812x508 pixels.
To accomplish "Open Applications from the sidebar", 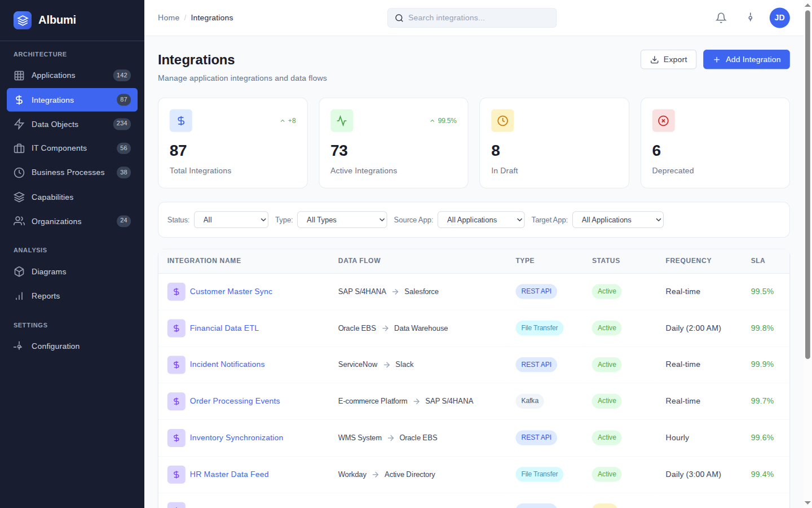I will [x=53, y=75].
